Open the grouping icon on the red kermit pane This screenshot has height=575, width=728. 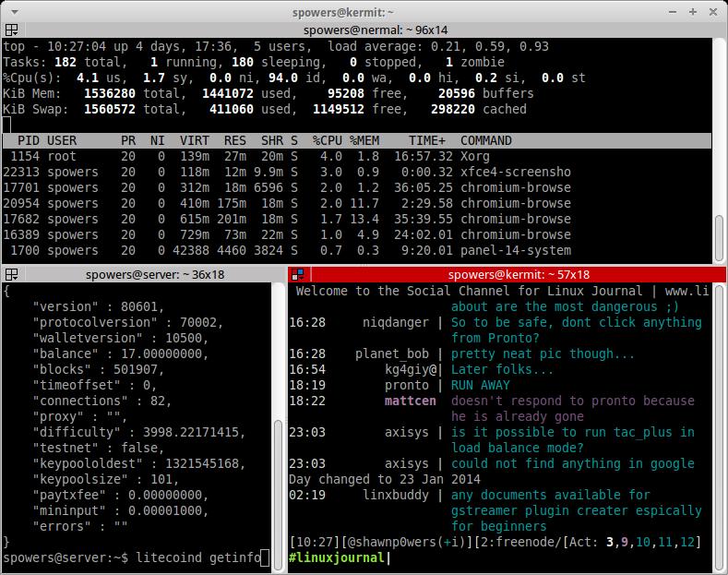pyautogui.click(x=299, y=274)
